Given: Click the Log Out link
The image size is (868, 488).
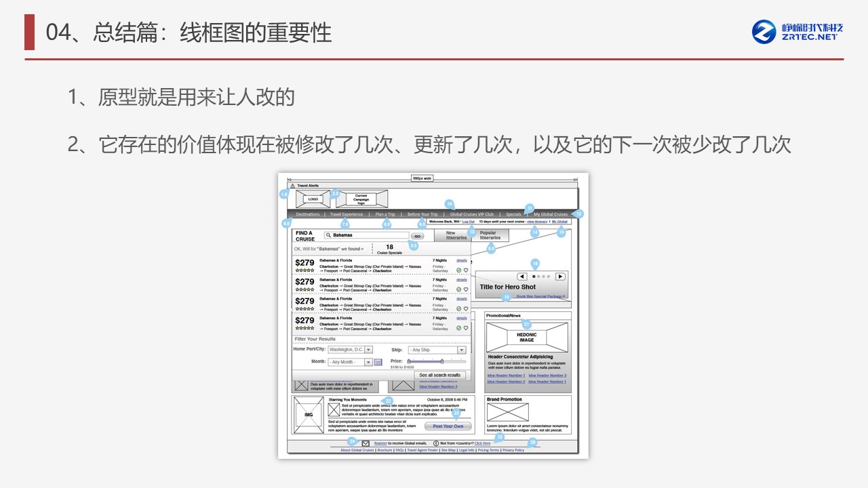Looking at the screenshot, I should coord(469,222).
